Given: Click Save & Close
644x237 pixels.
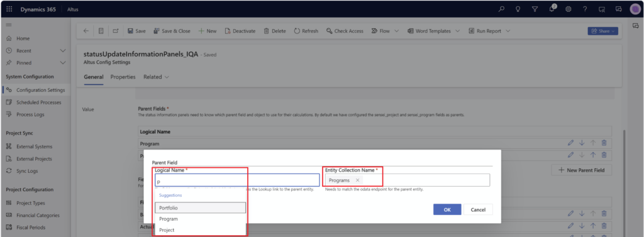Looking at the screenshot, I should pyautogui.click(x=172, y=31).
